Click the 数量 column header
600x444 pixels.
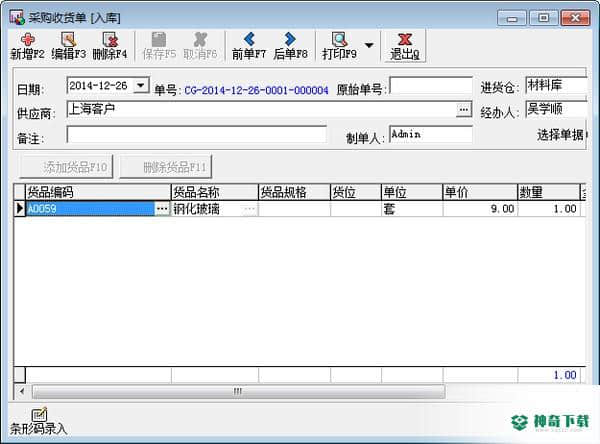point(549,192)
